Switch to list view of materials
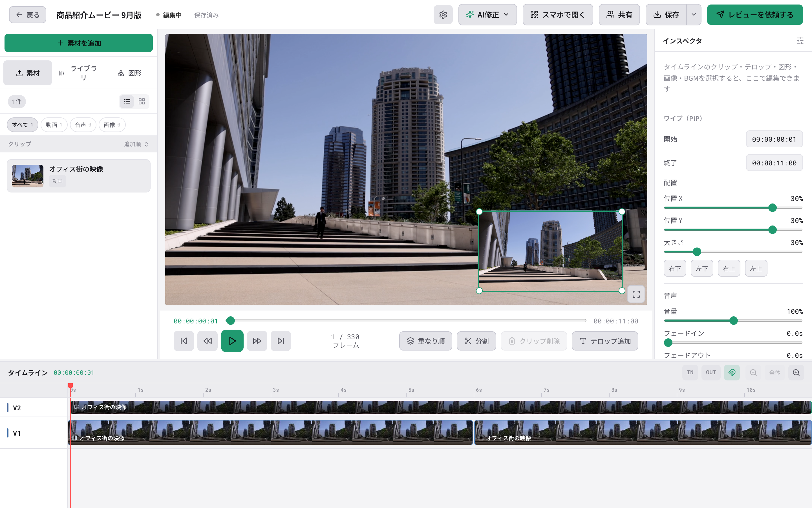 point(127,102)
